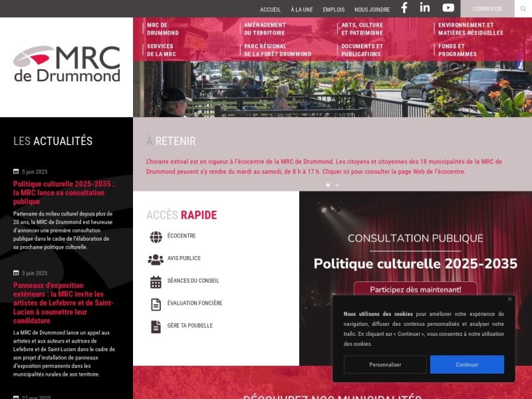Open Parc régional de la Forêt Drummond

277,50
